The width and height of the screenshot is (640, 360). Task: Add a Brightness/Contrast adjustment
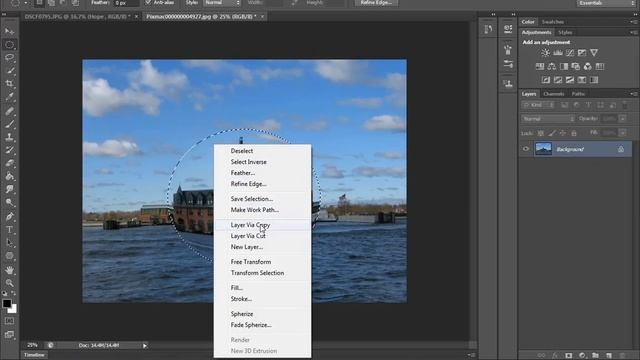tap(545, 53)
